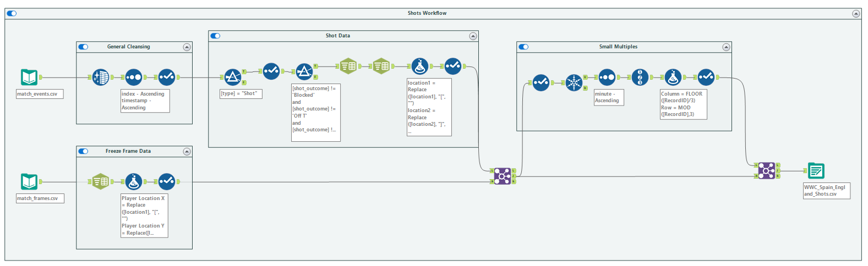The image size is (868, 266).
Task: Collapse the Shot Data container
Action: [473, 36]
